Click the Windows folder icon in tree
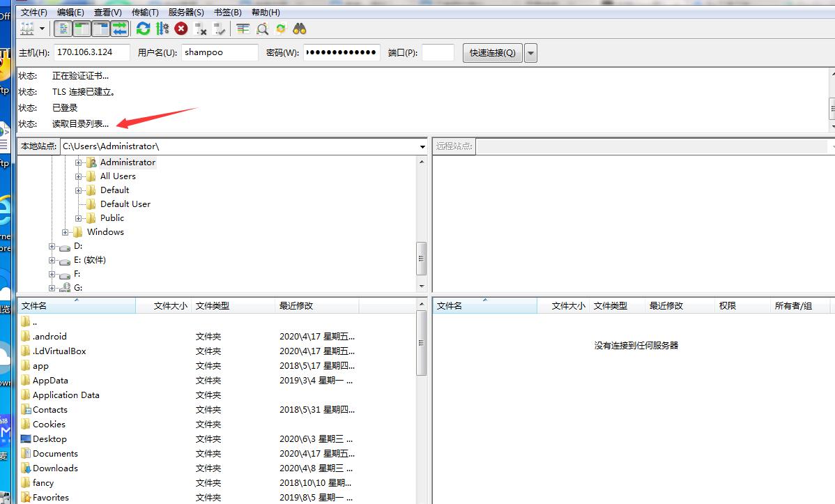835x504 pixels. (x=78, y=231)
